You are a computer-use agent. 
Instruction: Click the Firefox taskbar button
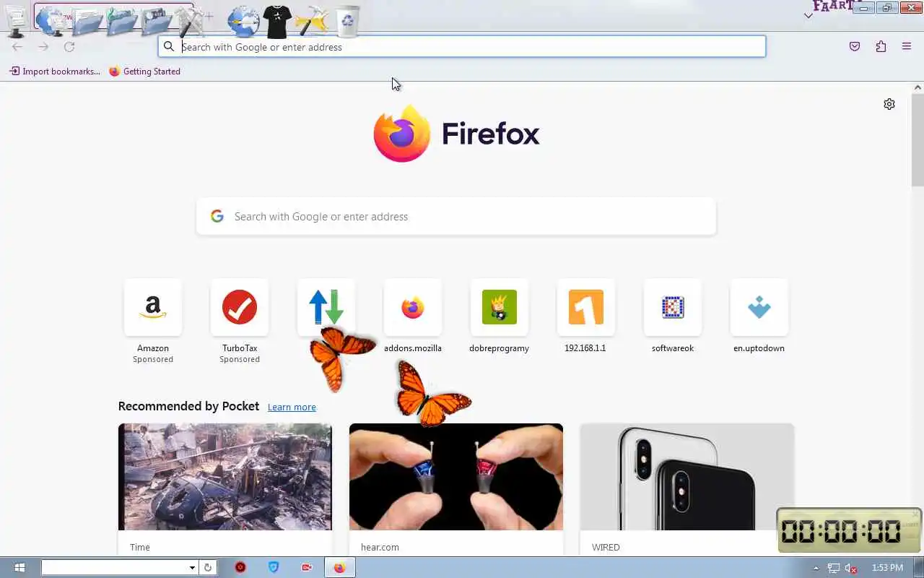tap(340, 568)
